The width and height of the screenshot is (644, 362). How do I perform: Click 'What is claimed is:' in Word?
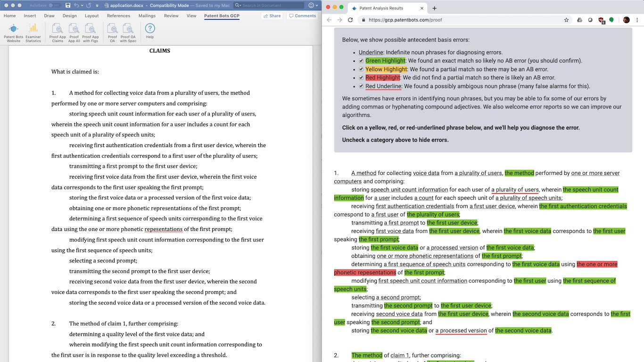click(x=75, y=72)
